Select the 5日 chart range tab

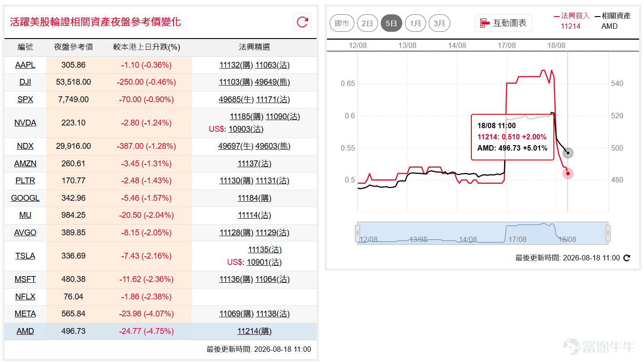pyautogui.click(x=392, y=23)
